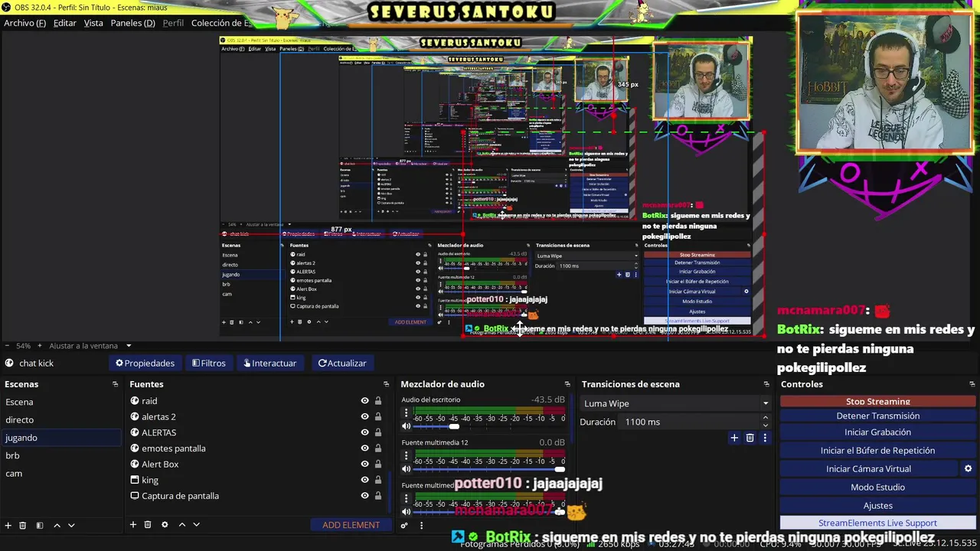
Task: Move selected source up arrow
Action: [x=181, y=525]
